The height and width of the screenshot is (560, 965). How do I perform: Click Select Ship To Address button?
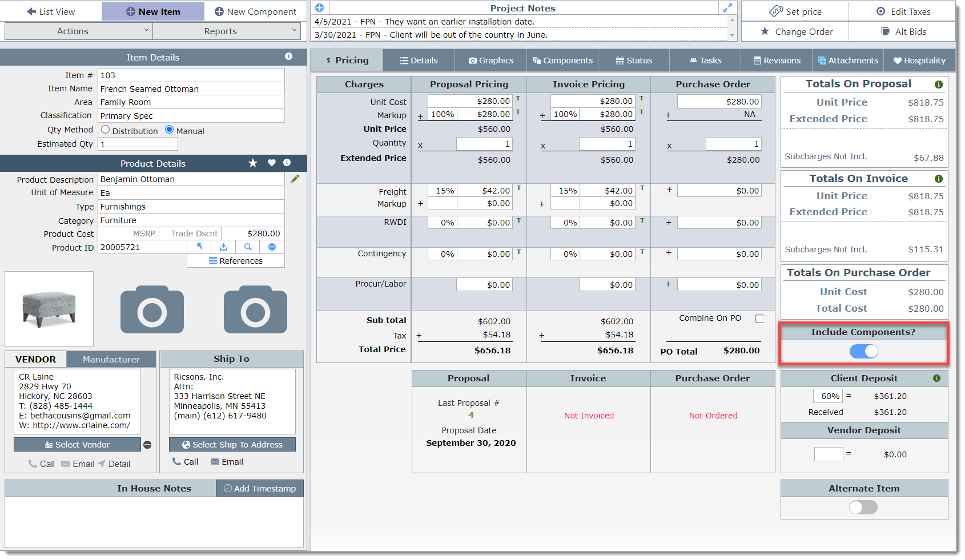click(x=232, y=445)
